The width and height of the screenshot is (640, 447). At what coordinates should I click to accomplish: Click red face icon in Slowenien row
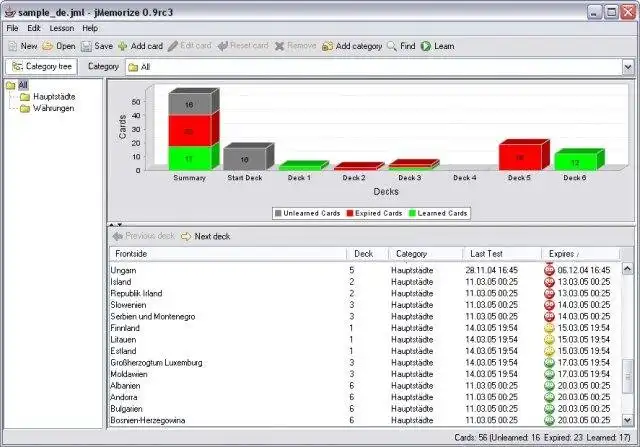click(x=549, y=305)
